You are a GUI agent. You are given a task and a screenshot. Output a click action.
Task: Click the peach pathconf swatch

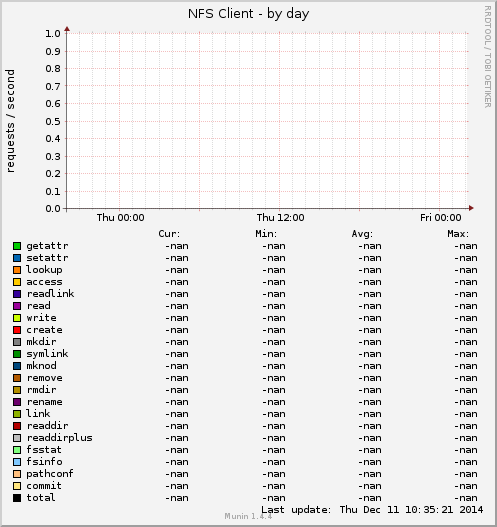17,474
